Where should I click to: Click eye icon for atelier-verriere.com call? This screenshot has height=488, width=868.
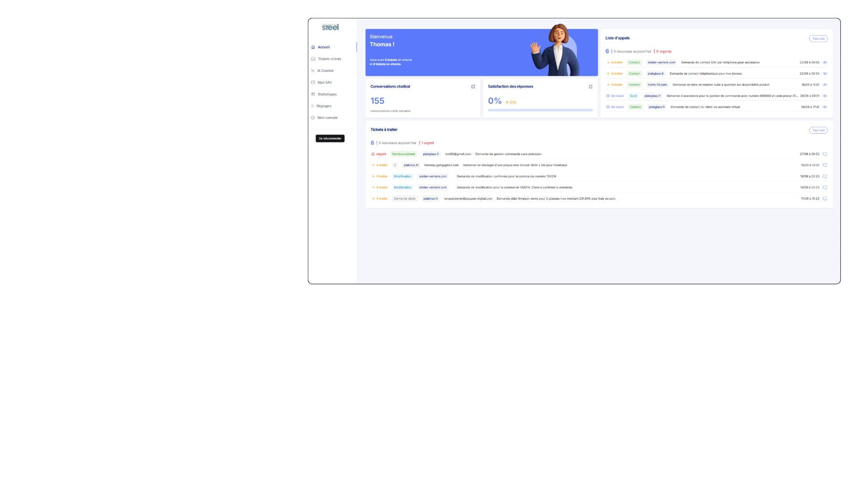pyautogui.click(x=825, y=62)
